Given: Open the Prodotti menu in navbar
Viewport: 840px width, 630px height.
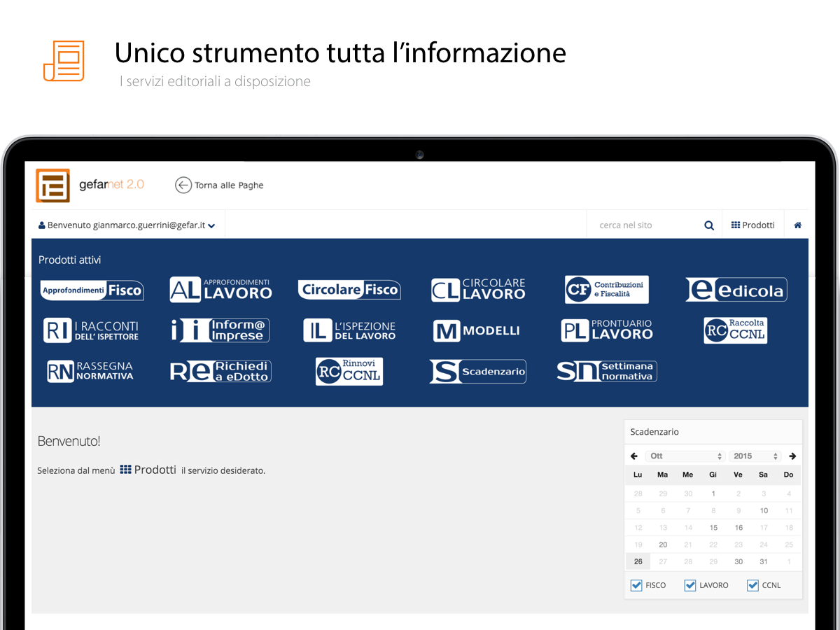Looking at the screenshot, I should click(752, 225).
